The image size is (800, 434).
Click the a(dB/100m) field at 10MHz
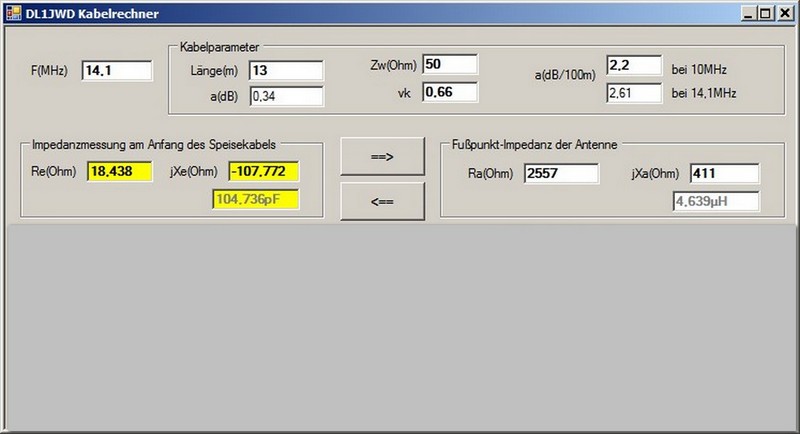[x=634, y=65]
